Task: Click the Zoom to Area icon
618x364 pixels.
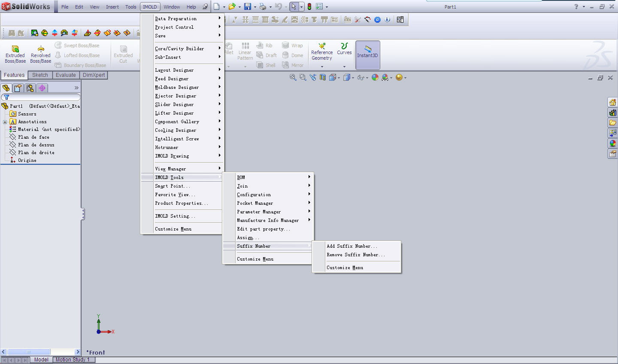Action: coord(303,77)
